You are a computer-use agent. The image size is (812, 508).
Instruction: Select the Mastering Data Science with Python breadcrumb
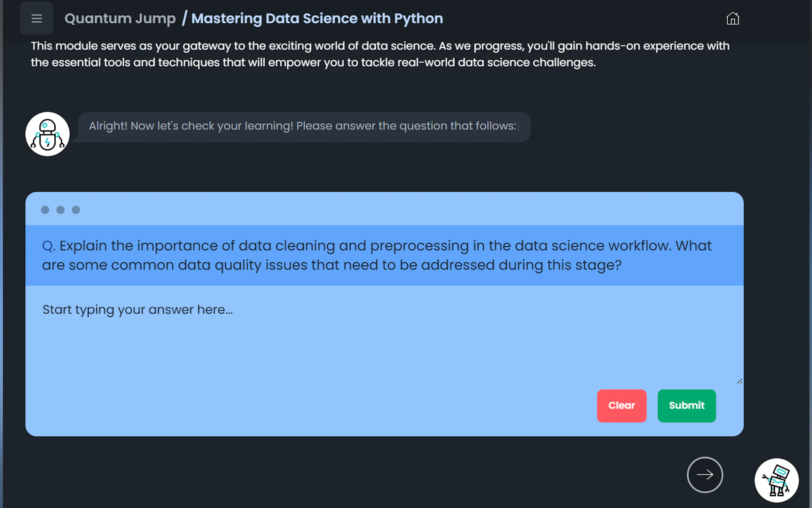click(317, 19)
